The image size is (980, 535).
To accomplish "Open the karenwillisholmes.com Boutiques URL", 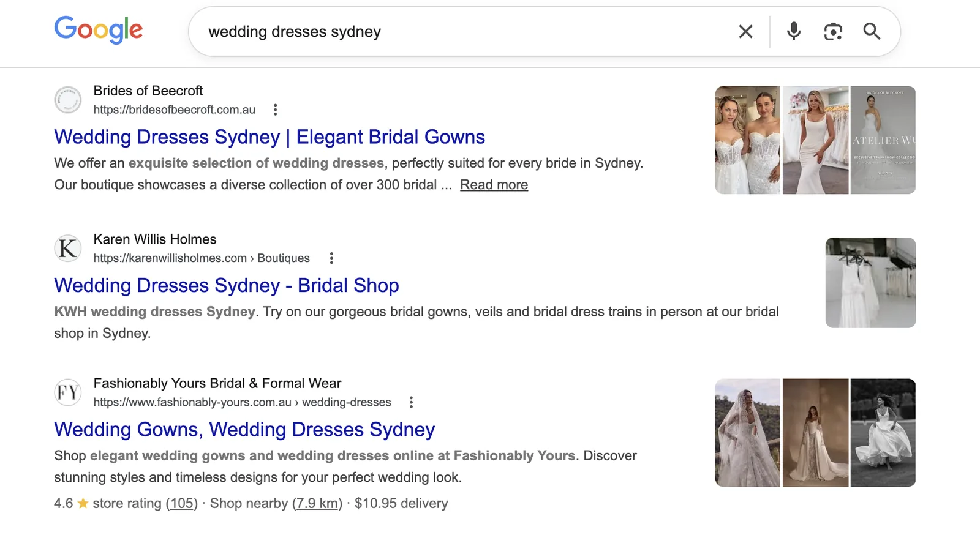I will coord(202,258).
